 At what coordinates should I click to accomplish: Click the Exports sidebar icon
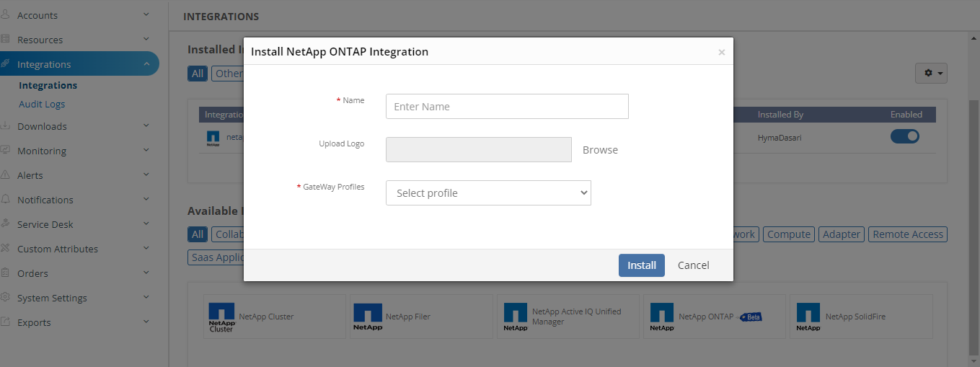[x=5, y=322]
